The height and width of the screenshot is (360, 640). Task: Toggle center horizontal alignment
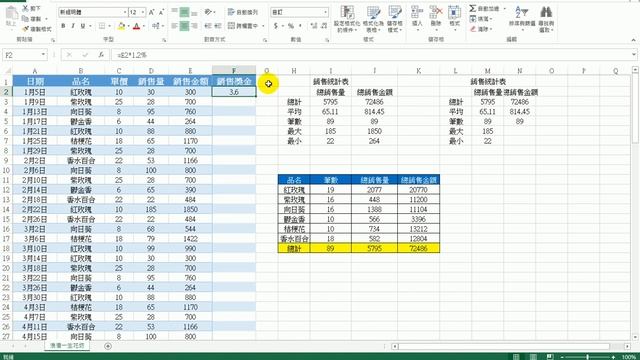pyautogui.click(x=184, y=26)
